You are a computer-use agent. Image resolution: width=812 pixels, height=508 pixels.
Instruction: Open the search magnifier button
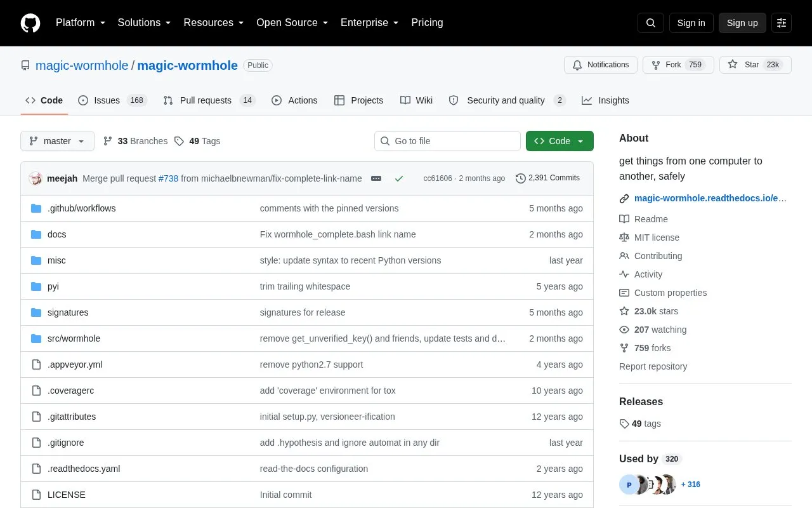pyautogui.click(x=651, y=23)
